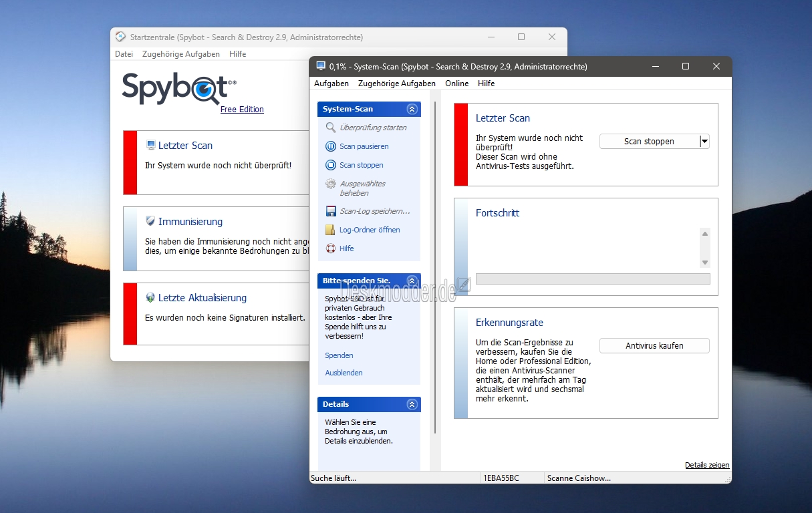
Task: Open the Free Edition link
Action: [242, 110]
